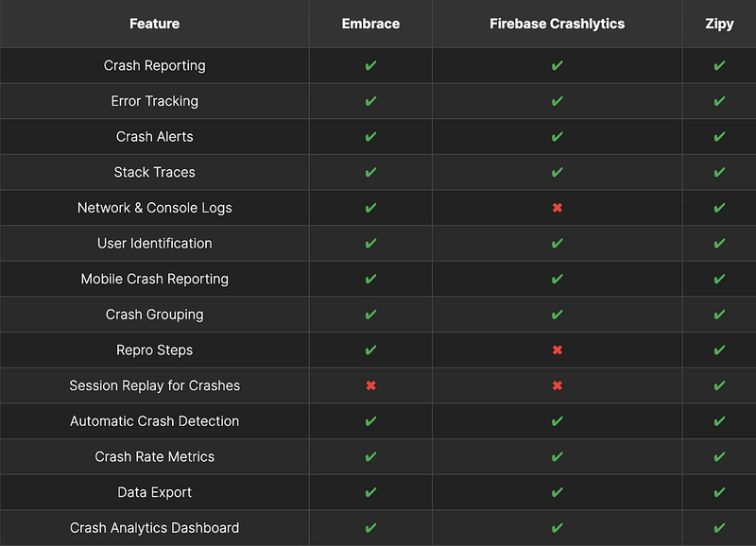Select the Firebase Crashlytics column header

557,24
